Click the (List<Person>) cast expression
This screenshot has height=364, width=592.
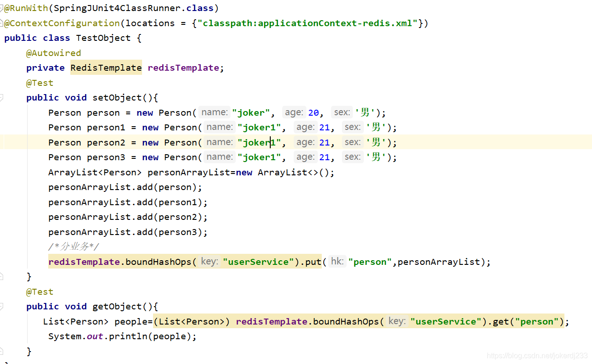coord(192,321)
